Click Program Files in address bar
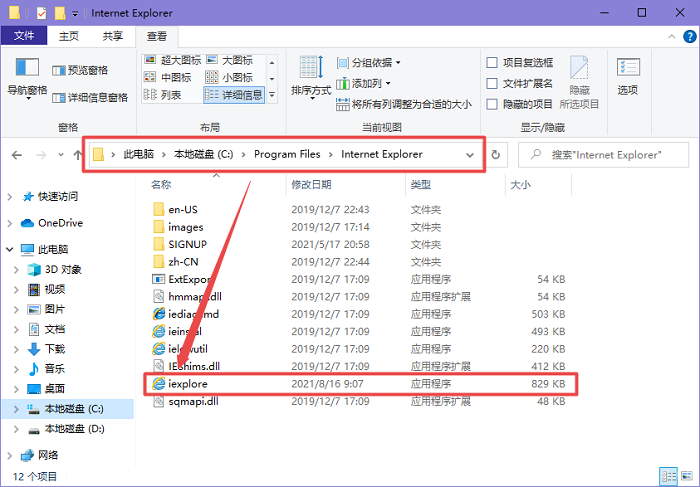Screen dimensions: 700x487 point(287,154)
